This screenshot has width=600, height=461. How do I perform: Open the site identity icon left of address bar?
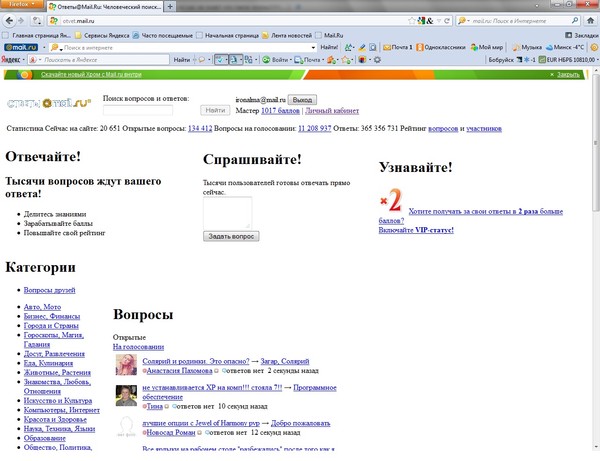coord(54,21)
